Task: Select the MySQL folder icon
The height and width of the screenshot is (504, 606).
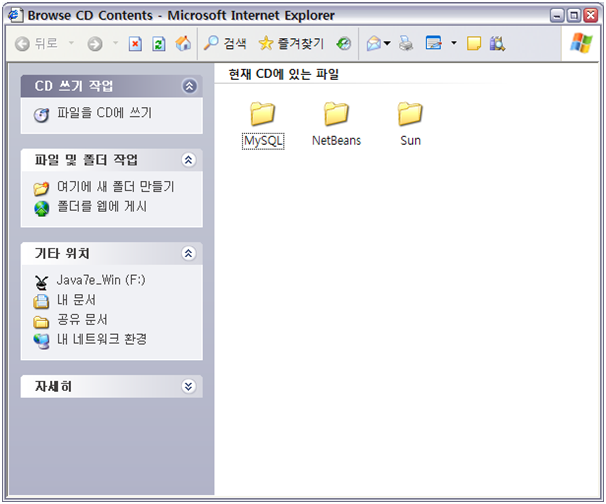Action: (262, 114)
